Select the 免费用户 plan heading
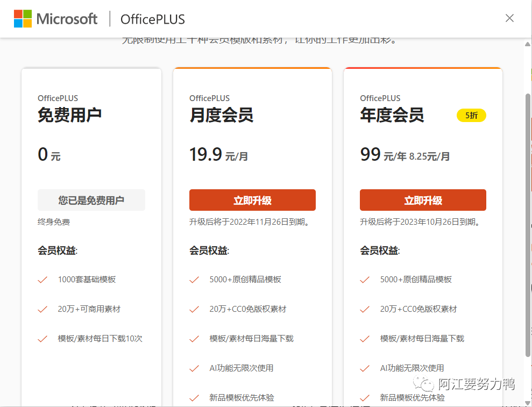The image size is (532, 407). 69,115
